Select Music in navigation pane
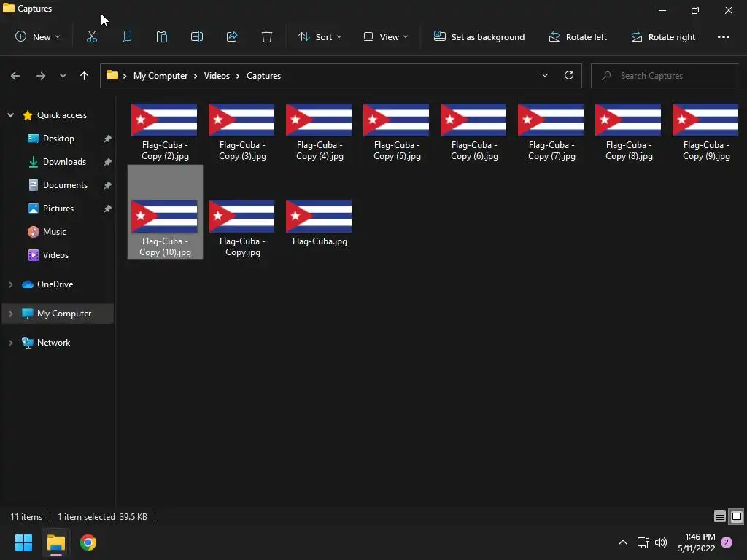Screen dimensions: 747x560 pyautogui.click(x=54, y=232)
